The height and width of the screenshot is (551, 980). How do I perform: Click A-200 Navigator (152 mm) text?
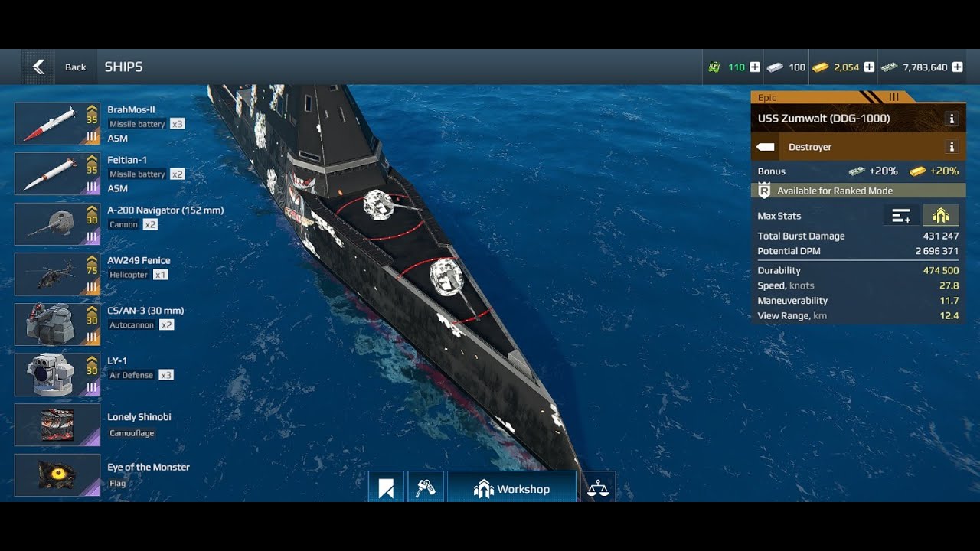click(x=165, y=210)
